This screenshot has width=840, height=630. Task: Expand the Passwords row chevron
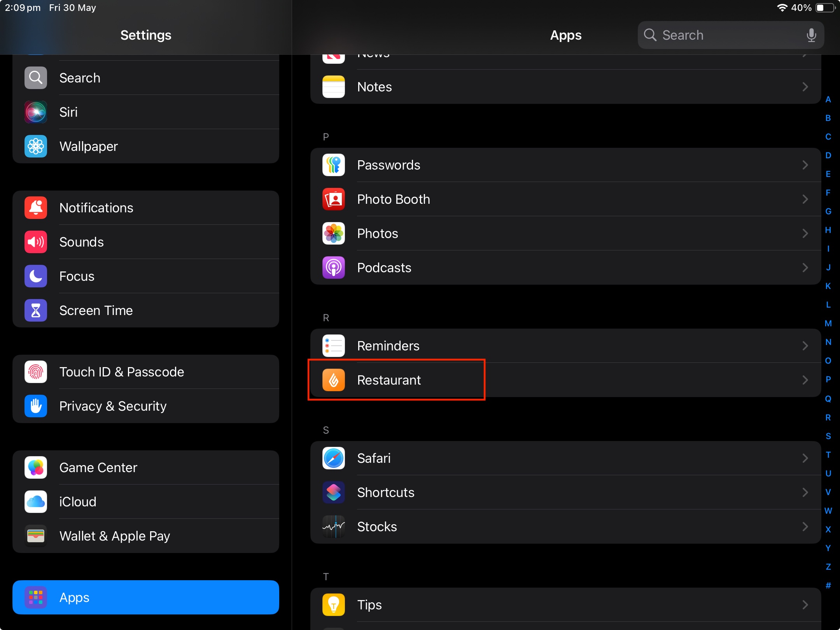tap(805, 165)
